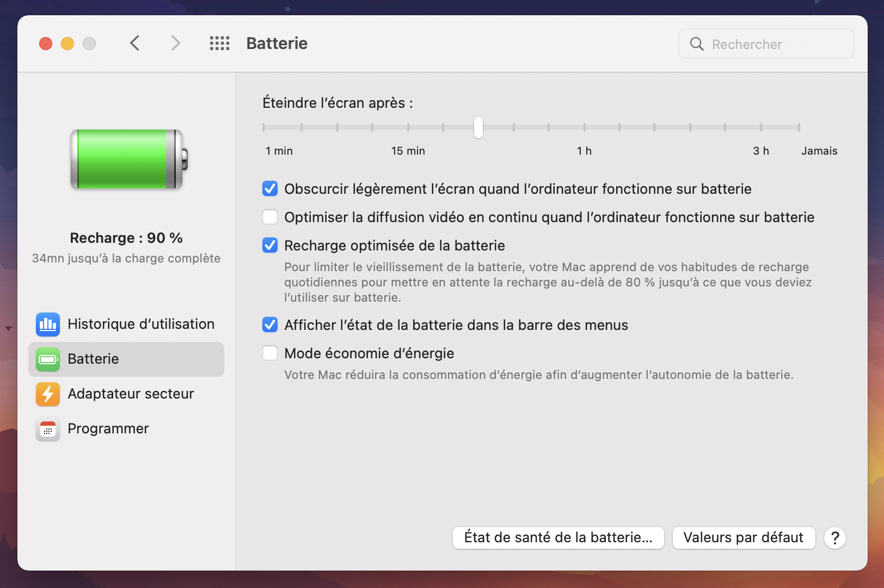884x588 pixels.
Task: Minimize the window with yellow button
Action: (x=67, y=44)
